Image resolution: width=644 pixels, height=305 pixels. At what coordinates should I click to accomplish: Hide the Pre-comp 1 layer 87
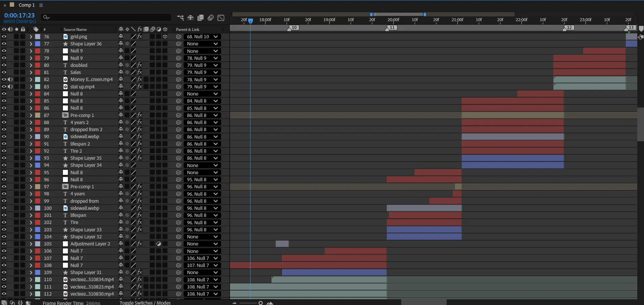pos(4,115)
